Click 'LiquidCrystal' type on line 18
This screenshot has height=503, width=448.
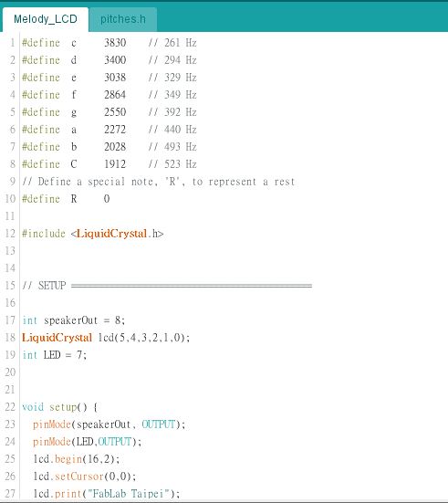point(57,338)
